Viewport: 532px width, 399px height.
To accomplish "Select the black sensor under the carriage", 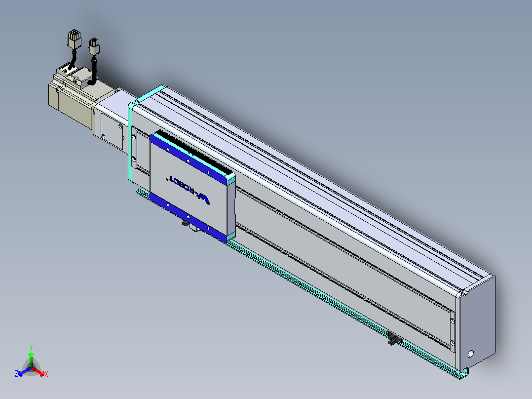I will coord(186,223).
